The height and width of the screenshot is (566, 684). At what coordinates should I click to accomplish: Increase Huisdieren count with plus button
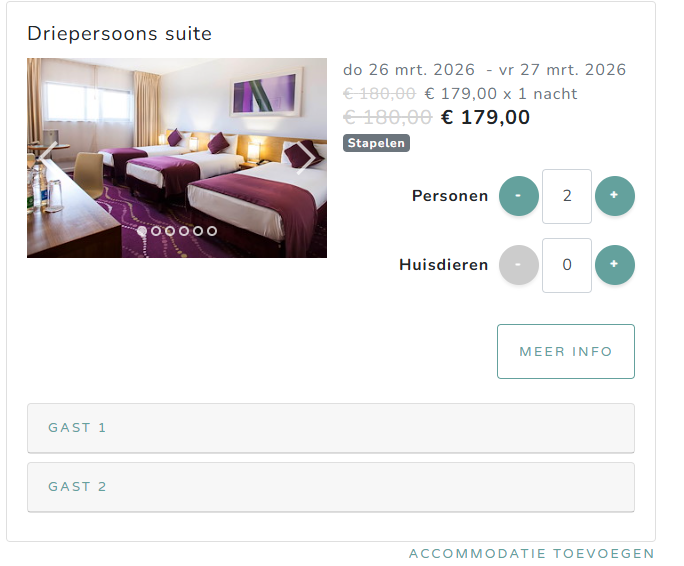pos(615,265)
